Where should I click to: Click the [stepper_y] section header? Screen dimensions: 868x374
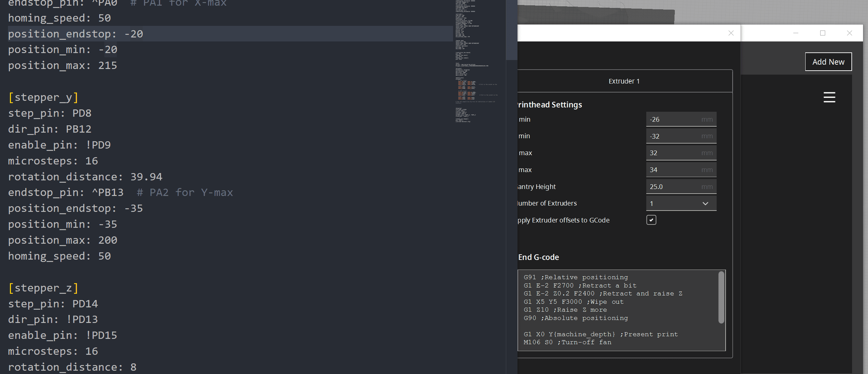tap(43, 97)
